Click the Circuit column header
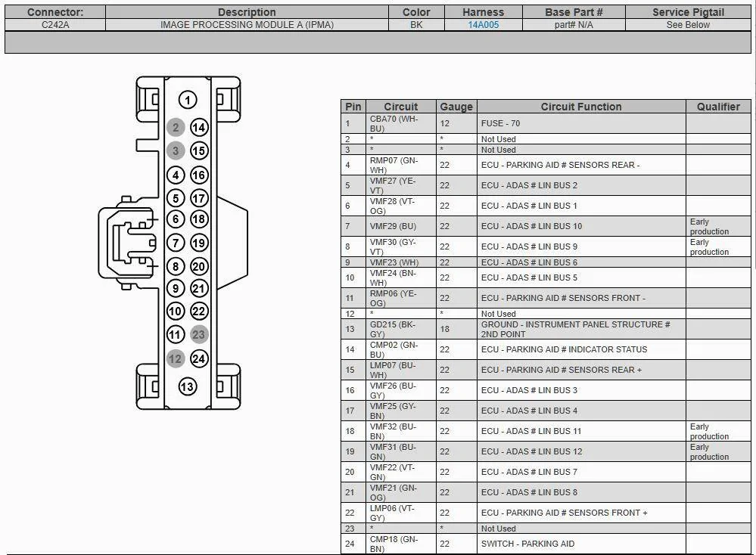Screen dimensions: 756x555 point(401,107)
